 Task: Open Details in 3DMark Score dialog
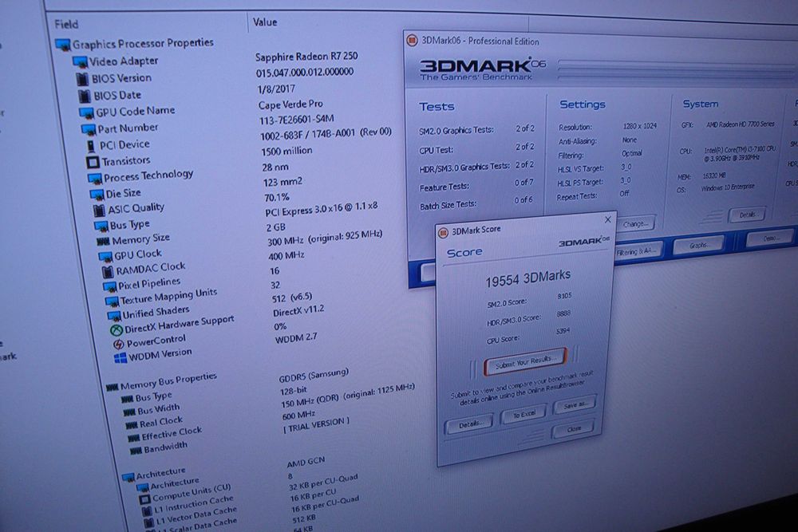(468, 424)
